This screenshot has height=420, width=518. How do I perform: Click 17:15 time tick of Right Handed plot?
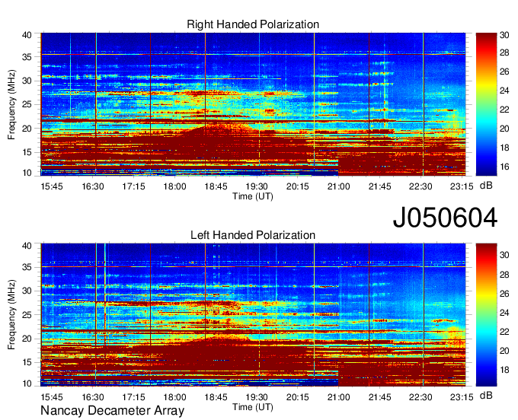(134, 186)
